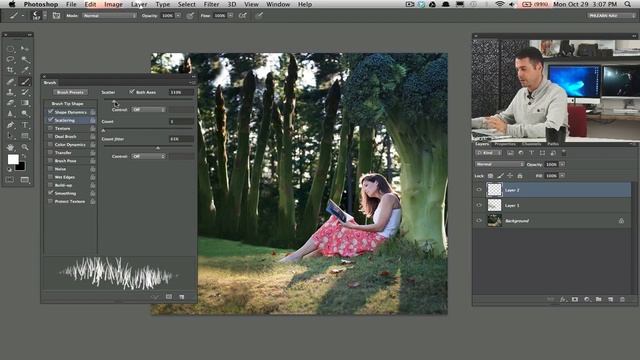Open the layer Fill slider arrow
Image resolution: width=640 pixels, height=360 pixels.
[562, 176]
